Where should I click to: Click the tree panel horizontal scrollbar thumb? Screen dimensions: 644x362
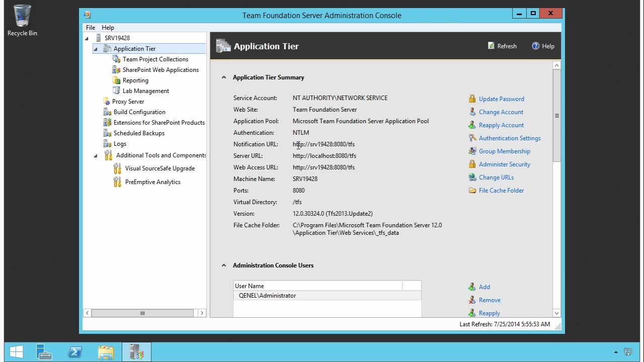[142, 313]
